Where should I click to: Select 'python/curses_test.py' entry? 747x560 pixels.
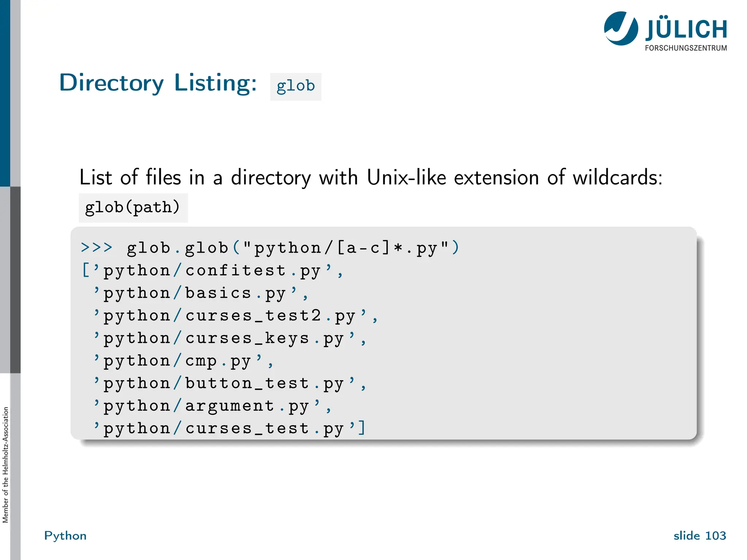click(229, 428)
